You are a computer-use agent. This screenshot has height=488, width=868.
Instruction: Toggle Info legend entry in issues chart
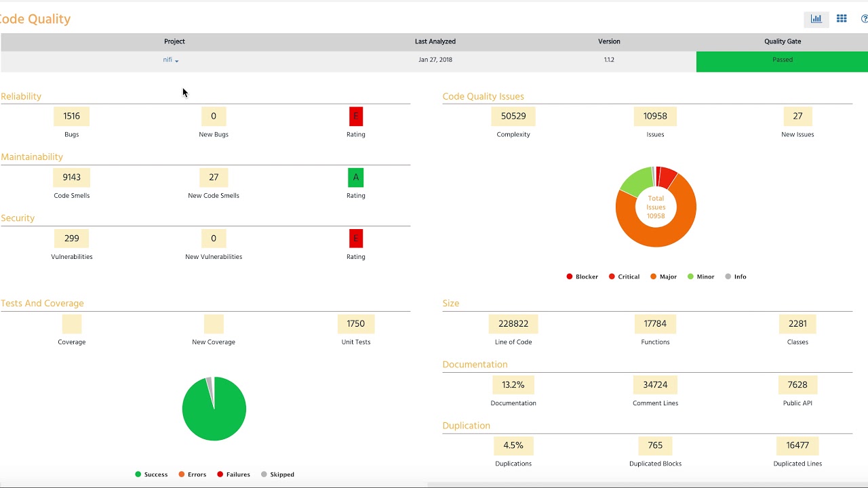point(736,277)
